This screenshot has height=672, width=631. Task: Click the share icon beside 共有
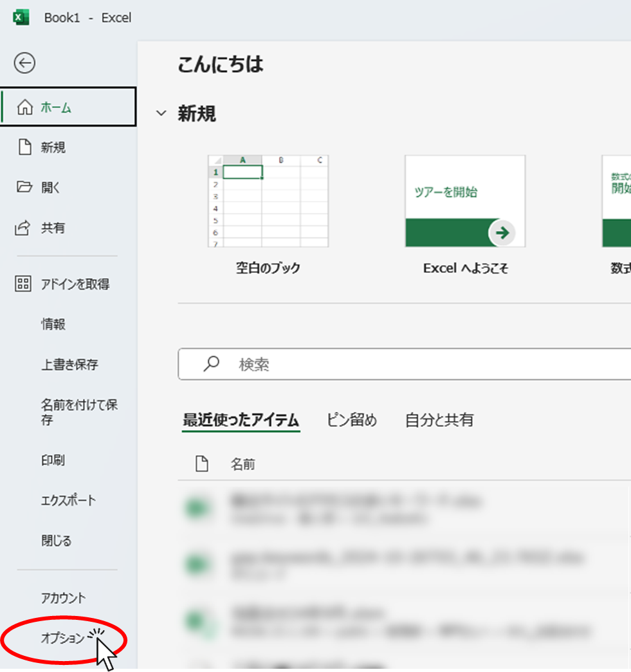(23, 228)
